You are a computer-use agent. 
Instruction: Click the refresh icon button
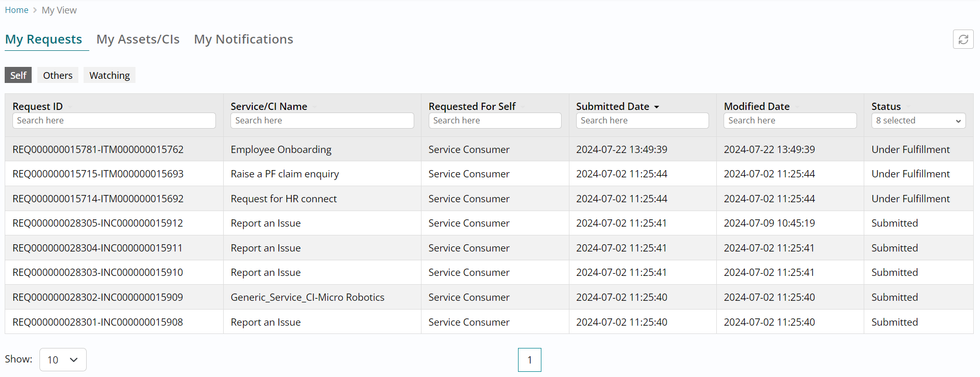pos(963,39)
